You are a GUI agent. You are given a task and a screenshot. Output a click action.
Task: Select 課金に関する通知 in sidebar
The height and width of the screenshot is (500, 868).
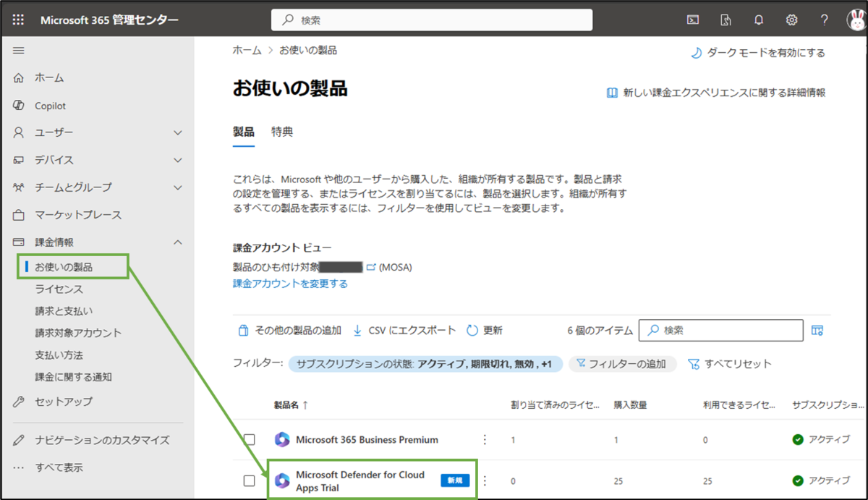[x=73, y=377]
